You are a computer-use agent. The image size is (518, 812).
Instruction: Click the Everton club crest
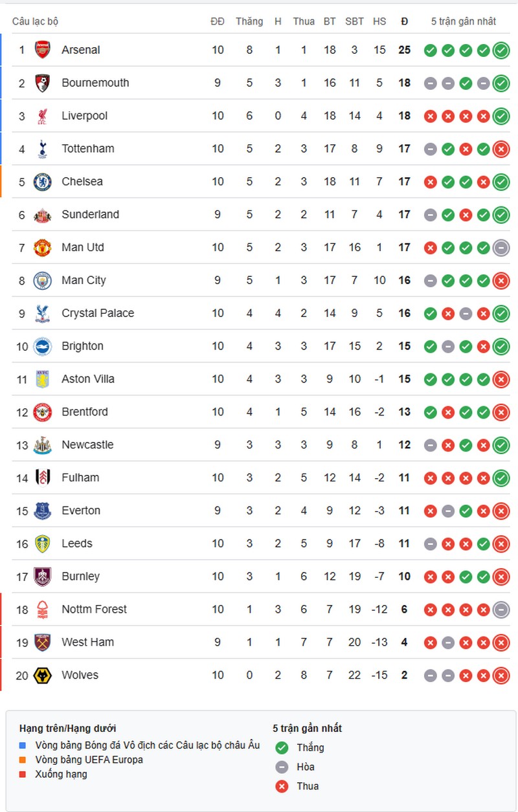(42, 511)
